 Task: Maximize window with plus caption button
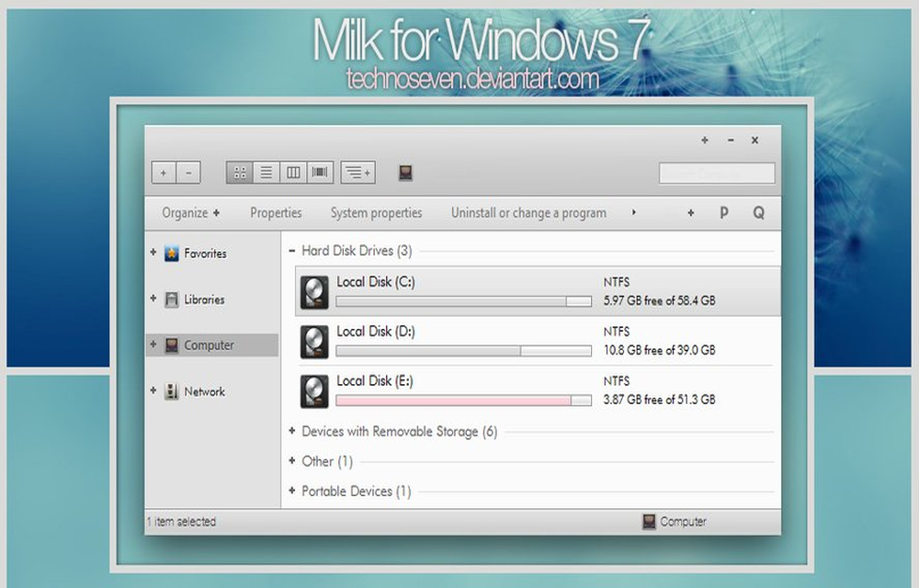(705, 140)
